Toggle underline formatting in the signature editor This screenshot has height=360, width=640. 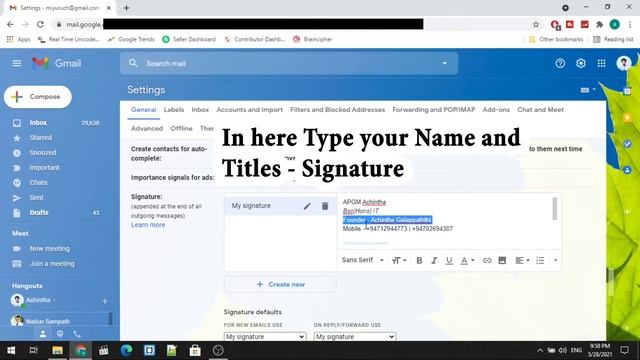click(x=449, y=260)
